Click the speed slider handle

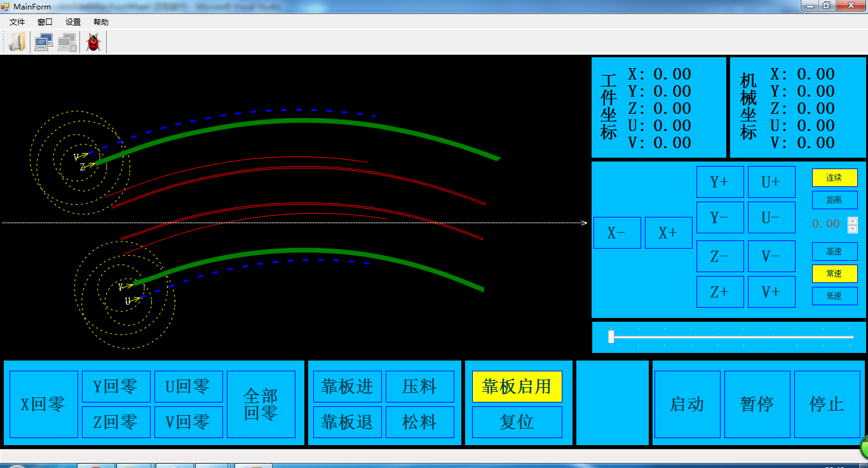611,336
